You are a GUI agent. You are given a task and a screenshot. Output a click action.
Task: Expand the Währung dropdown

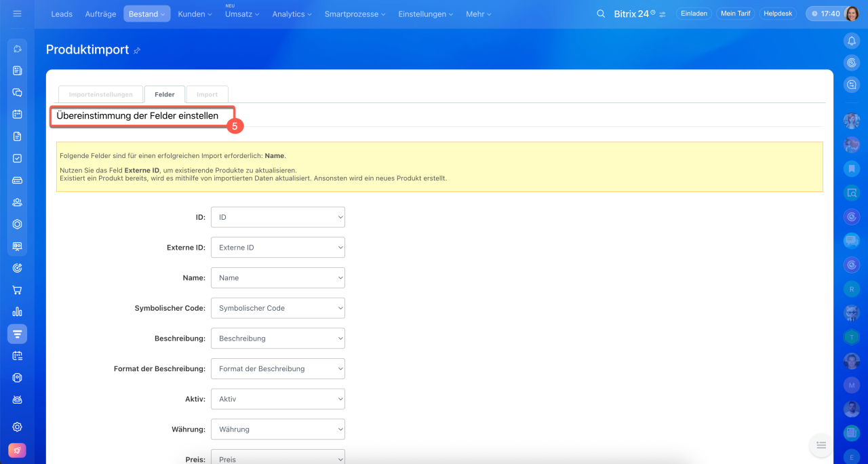277,429
